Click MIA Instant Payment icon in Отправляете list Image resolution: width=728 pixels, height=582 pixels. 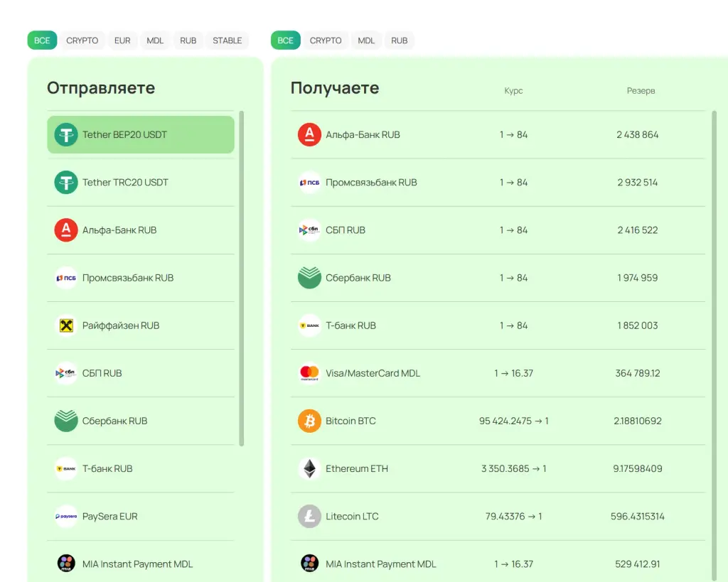pos(66,564)
